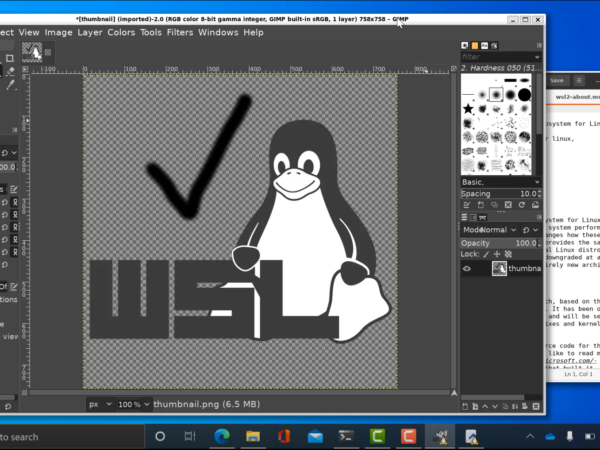Select the black star brush
600x450 pixels.
point(468,109)
